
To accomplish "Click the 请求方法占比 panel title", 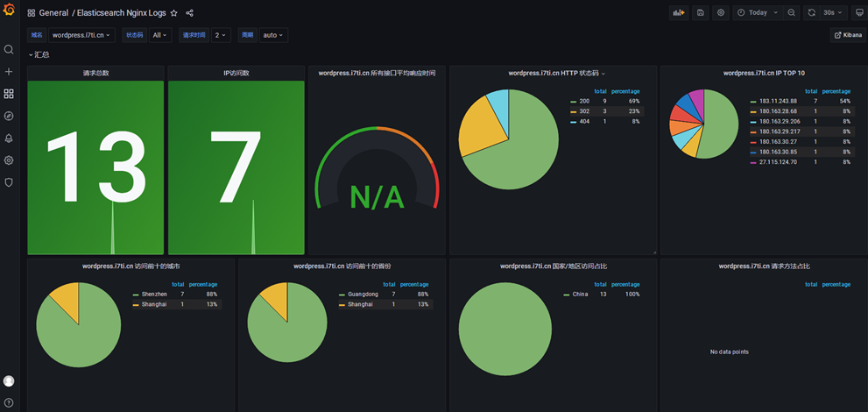I will point(765,266).
